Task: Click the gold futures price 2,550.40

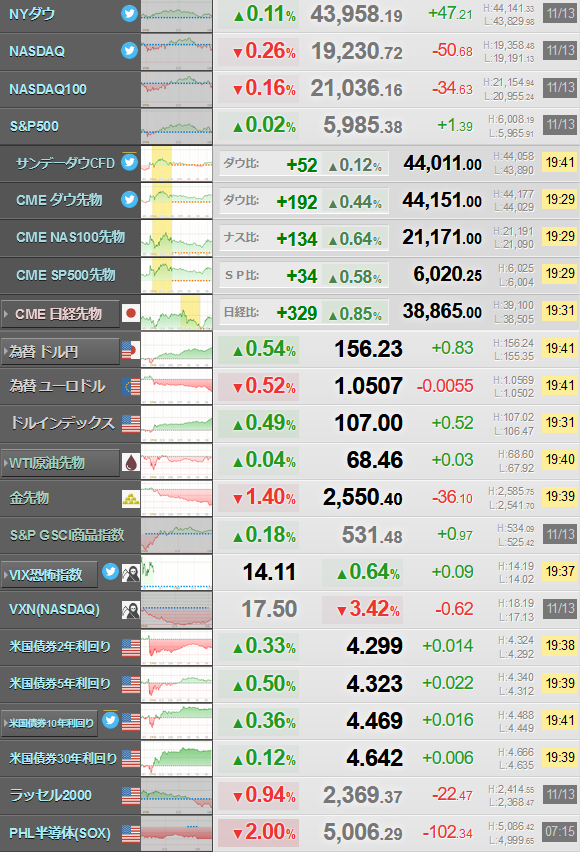Action: pyautogui.click(x=363, y=497)
